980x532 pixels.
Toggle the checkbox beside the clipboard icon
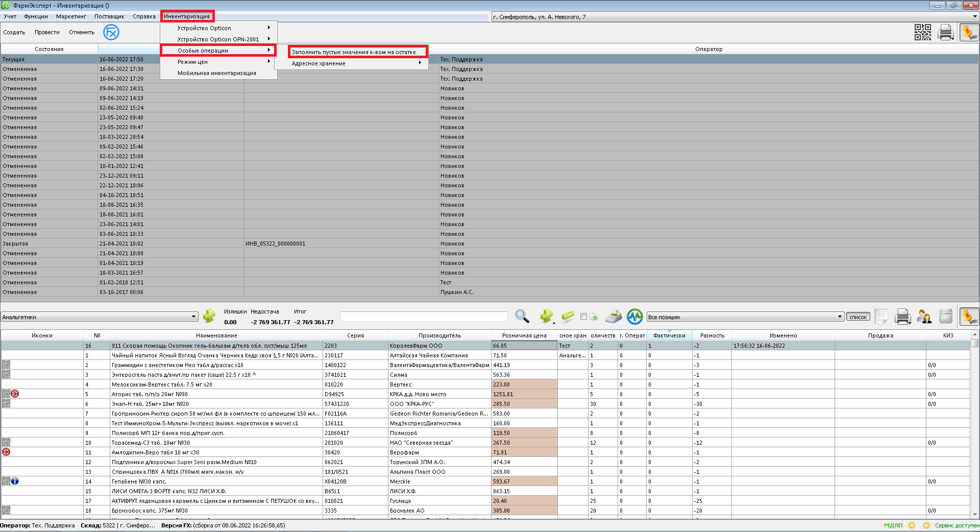click(583, 317)
